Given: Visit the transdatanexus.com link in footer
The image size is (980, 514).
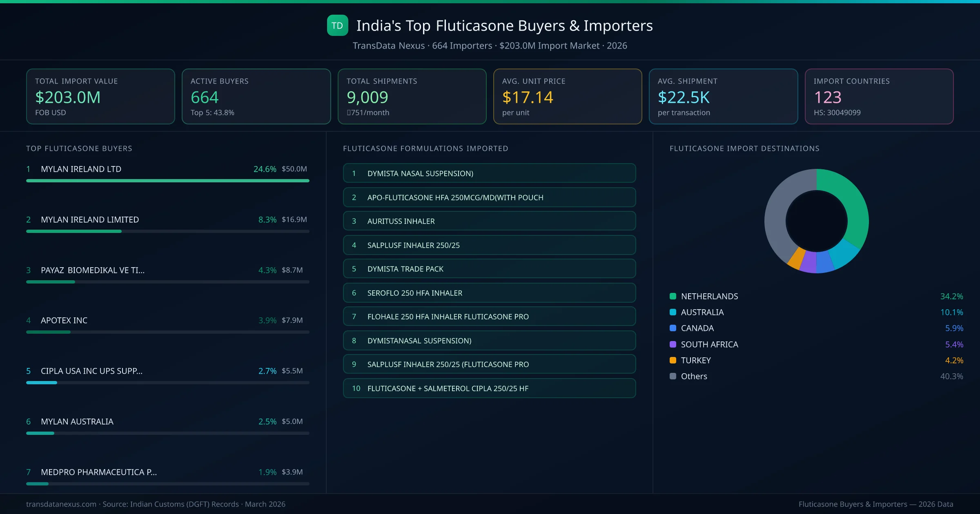Looking at the screenshot, I should (61, 504).
